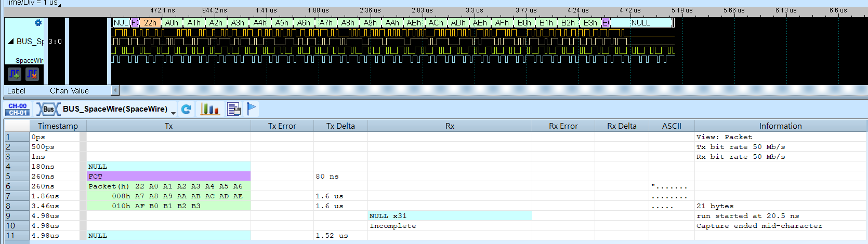The image size is (868, 244).
Task: Select the Packet(h) 22 A0 A1 row
Action: point(169,186)
